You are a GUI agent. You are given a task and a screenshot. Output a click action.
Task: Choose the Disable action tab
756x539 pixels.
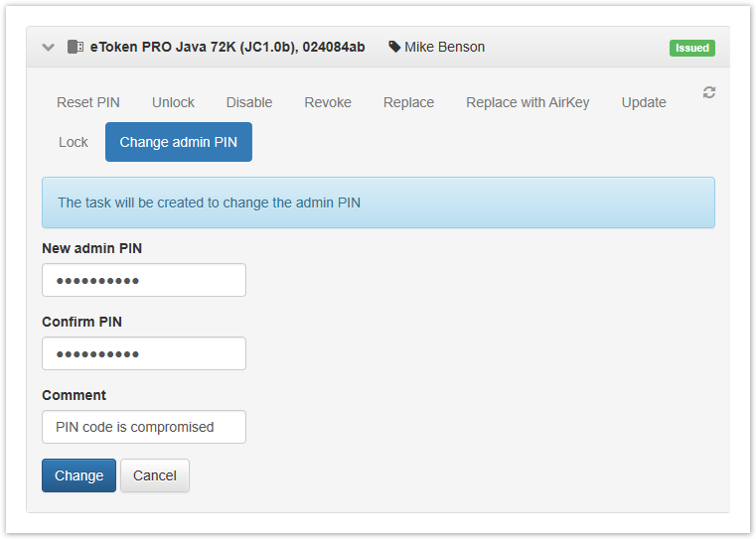(x=249, y=102)
